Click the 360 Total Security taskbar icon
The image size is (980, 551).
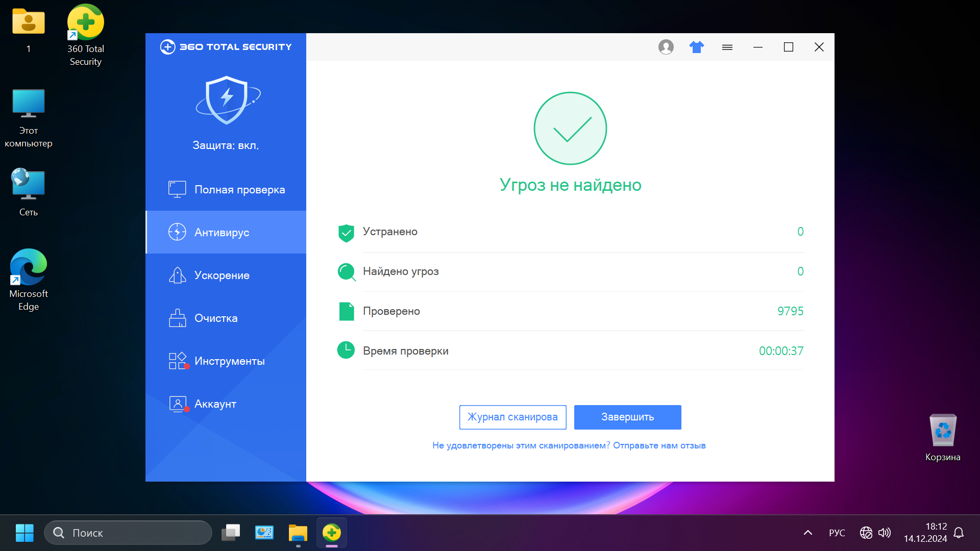[x=332, y=533]
